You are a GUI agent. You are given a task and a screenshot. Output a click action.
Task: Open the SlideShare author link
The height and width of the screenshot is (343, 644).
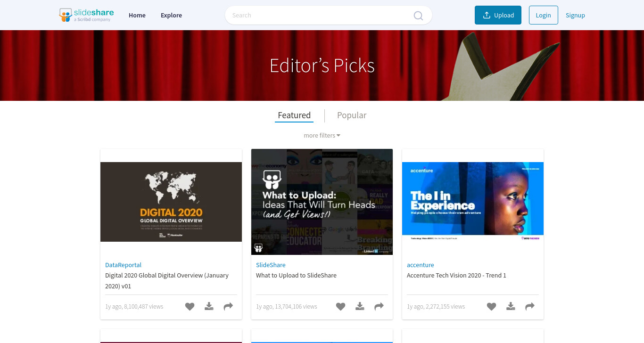tap(271, 265)
